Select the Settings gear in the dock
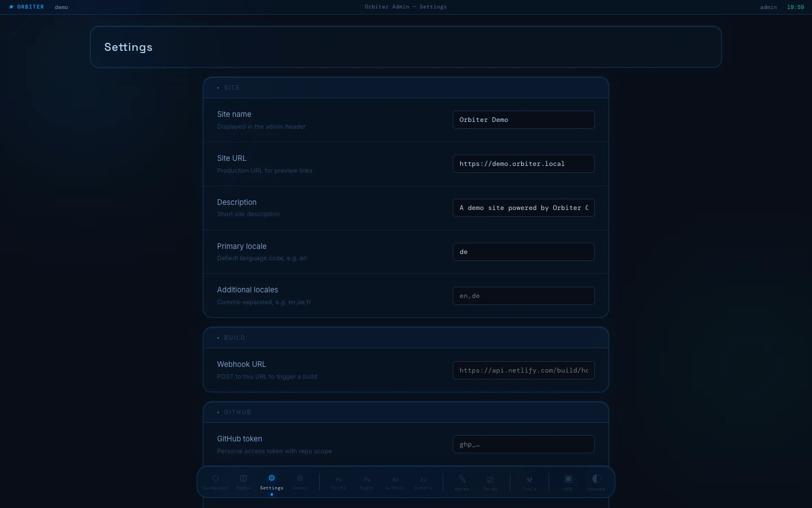Screen dimensions: 812x508 (272, 482)
